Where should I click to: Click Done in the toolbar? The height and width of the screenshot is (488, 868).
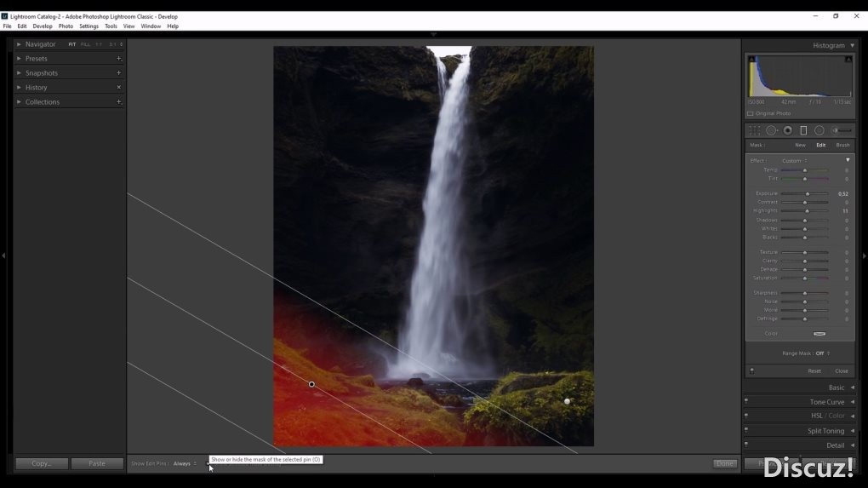(x=725, y=463)
